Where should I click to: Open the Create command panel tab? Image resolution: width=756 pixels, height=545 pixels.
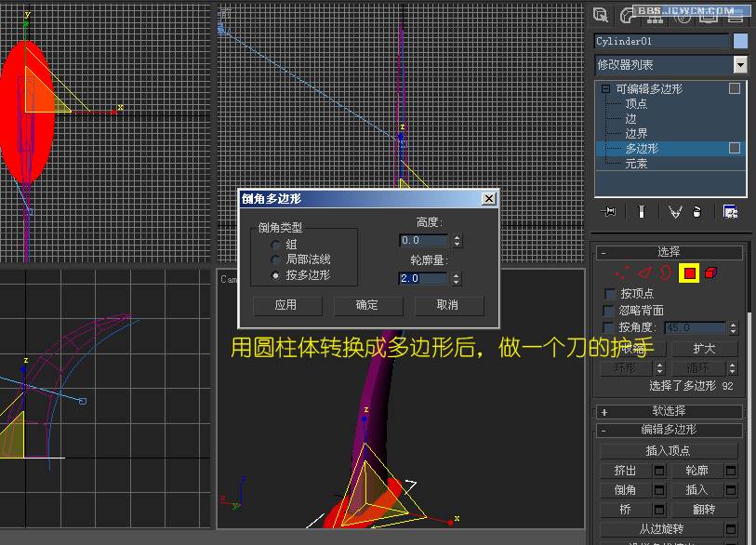601,16
